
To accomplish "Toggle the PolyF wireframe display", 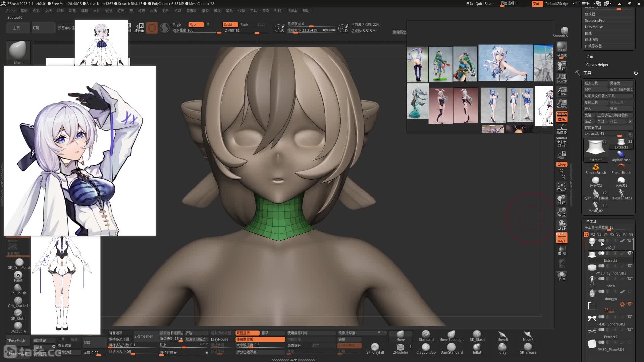I will (562, 238).
